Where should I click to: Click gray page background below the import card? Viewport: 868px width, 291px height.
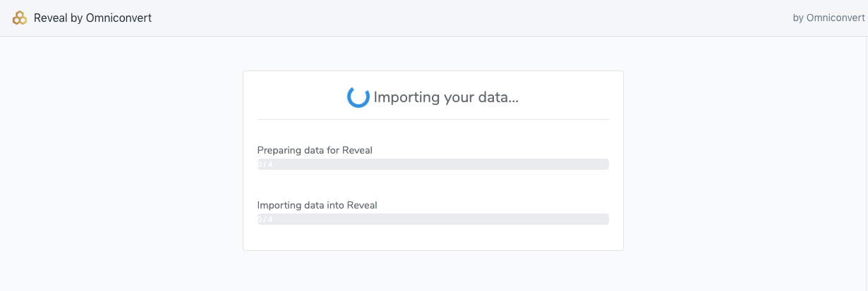[433, 271]
